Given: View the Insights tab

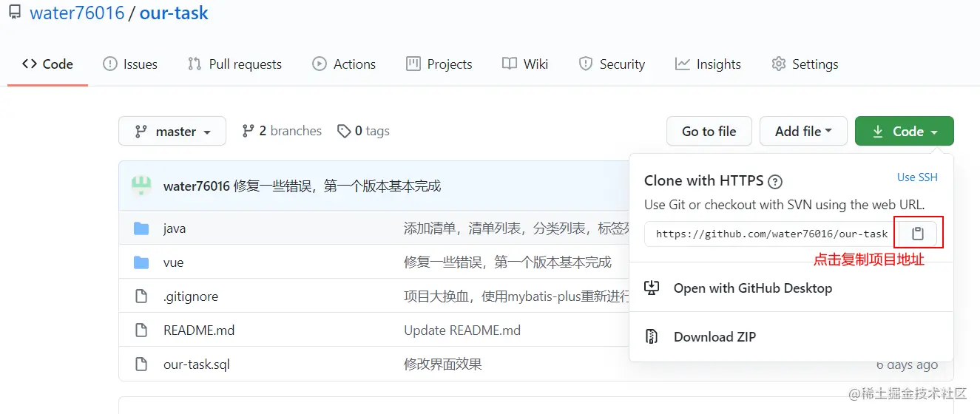Looking at the screenshot, I should 708,64.
